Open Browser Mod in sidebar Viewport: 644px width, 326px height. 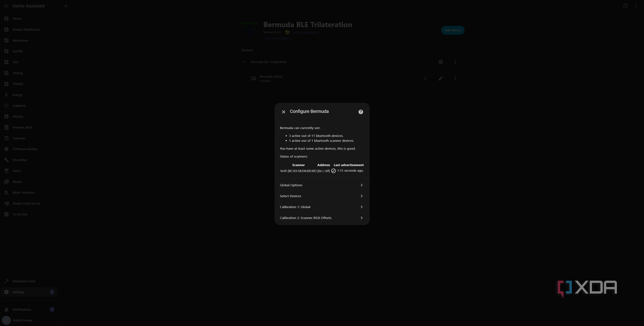click(28, 128)
